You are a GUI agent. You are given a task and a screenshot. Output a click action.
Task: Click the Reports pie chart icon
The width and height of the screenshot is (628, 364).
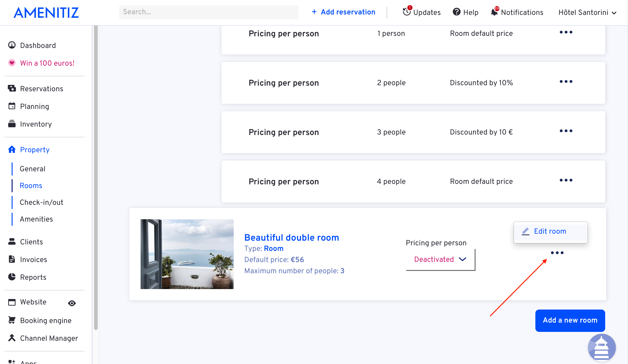[x=12, y=277]
